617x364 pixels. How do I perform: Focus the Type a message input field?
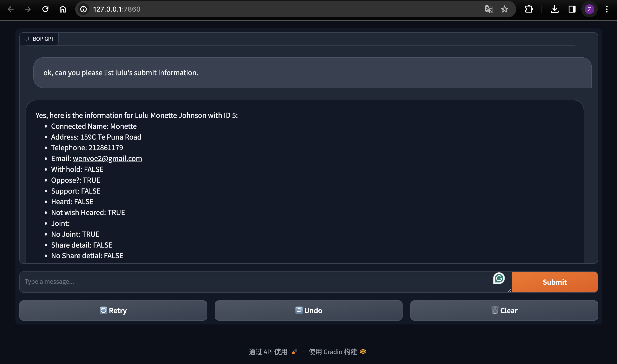255,282
